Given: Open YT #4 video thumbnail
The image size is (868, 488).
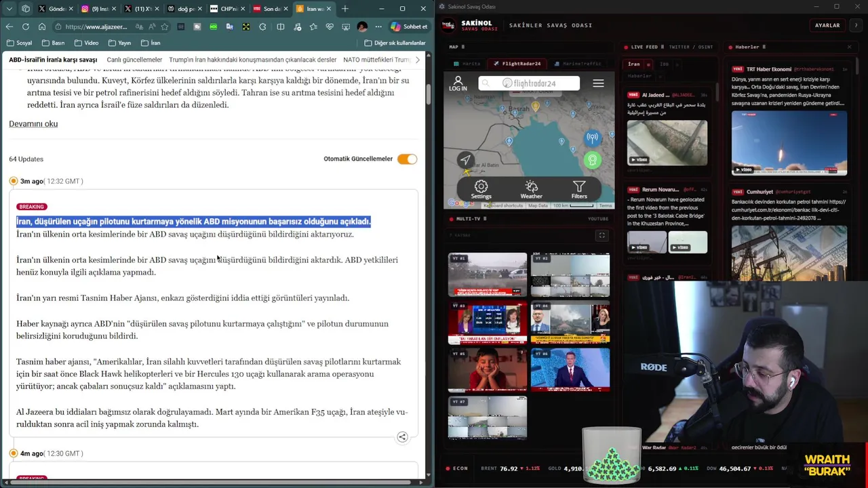Looking at the screenshot, I should click(x=570, y=322).
